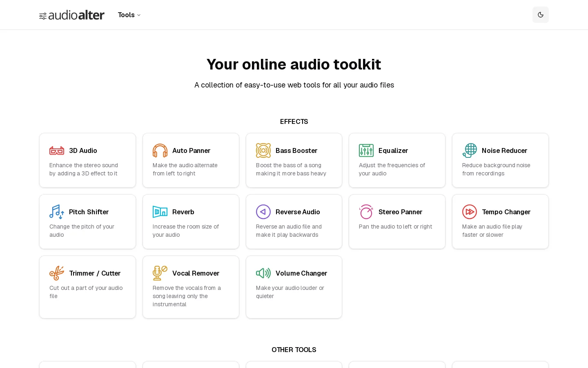Open the Equalizer tool title
Screen dimensions: 588x368
coord(393,150)
